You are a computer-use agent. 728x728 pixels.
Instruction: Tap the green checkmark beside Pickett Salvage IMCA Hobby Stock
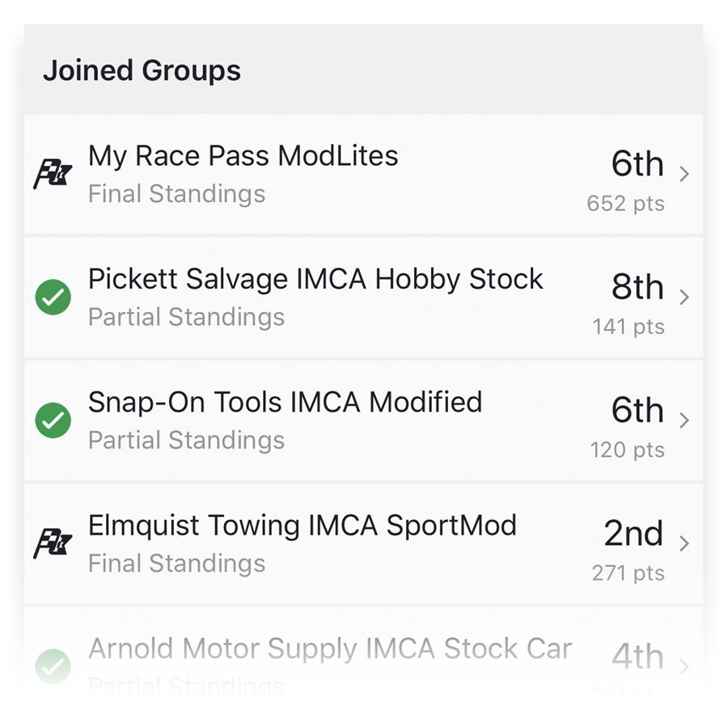click(53, 297)
